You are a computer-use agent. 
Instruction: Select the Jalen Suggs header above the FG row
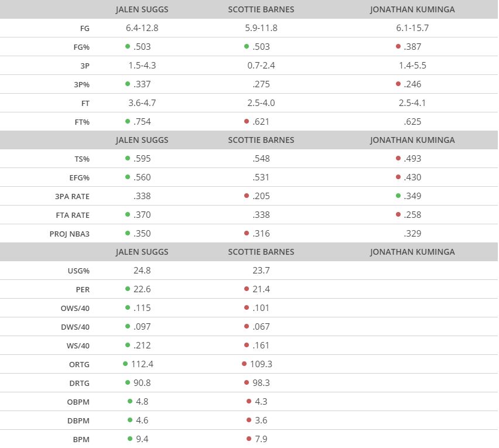[142, 9]
